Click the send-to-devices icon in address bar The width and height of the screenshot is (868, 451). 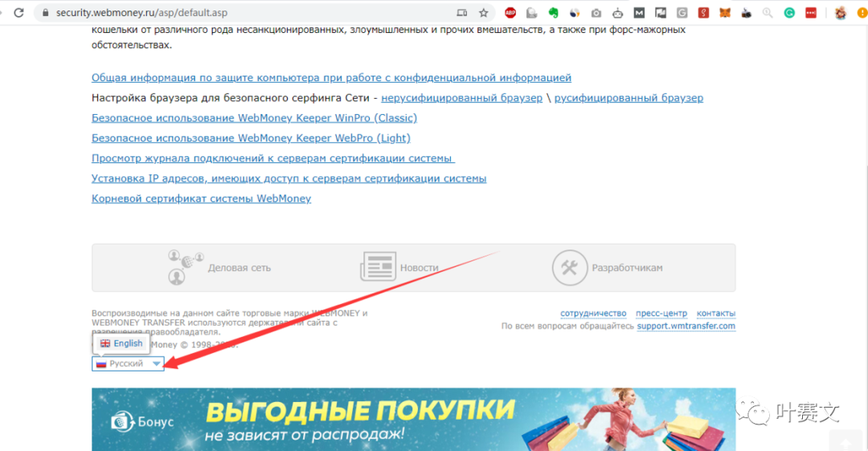(461, 12)
